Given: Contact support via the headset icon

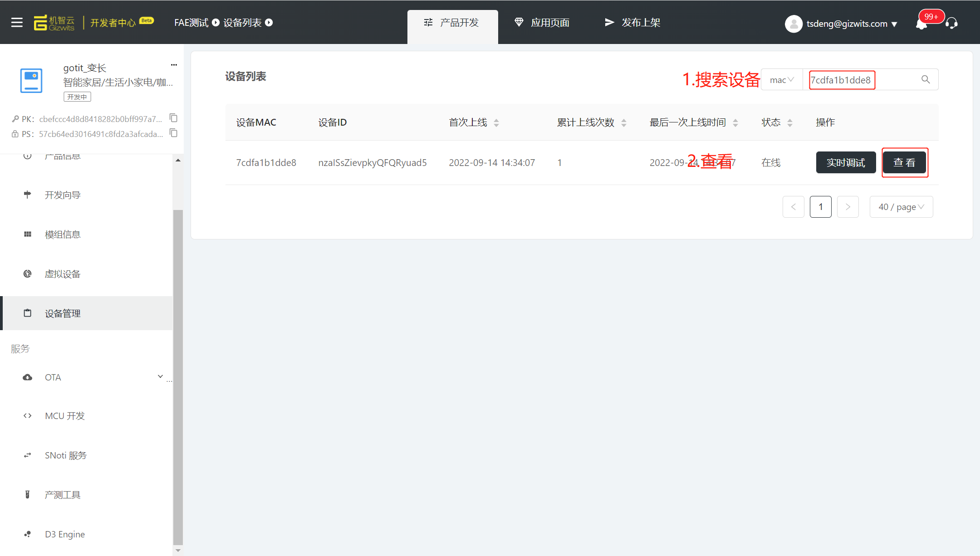Looking at the screenshot, I should (952, 24).
